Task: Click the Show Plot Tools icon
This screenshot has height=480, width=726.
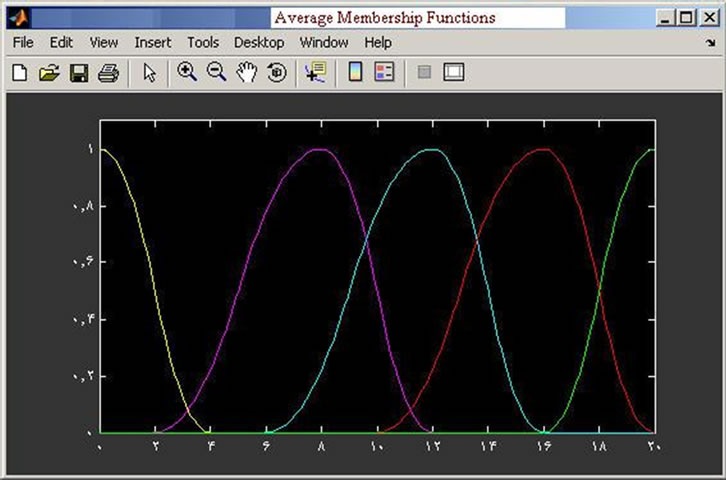Action: [x=453, y=72]
